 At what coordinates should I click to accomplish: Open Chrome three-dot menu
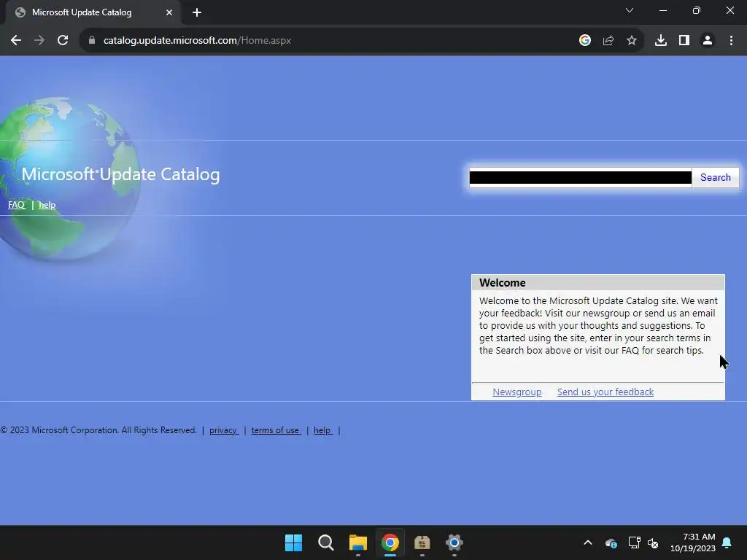[731, 41]
